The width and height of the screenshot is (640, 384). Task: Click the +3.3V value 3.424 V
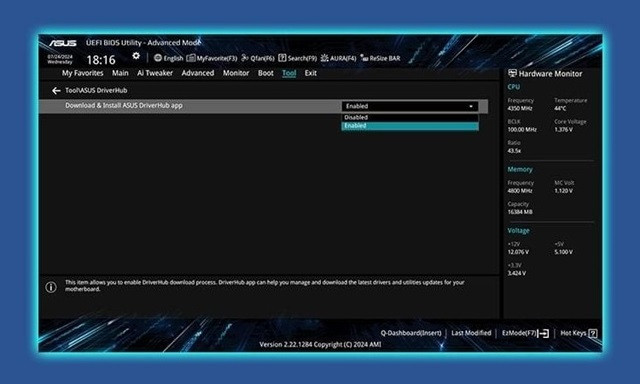[517, 273]
